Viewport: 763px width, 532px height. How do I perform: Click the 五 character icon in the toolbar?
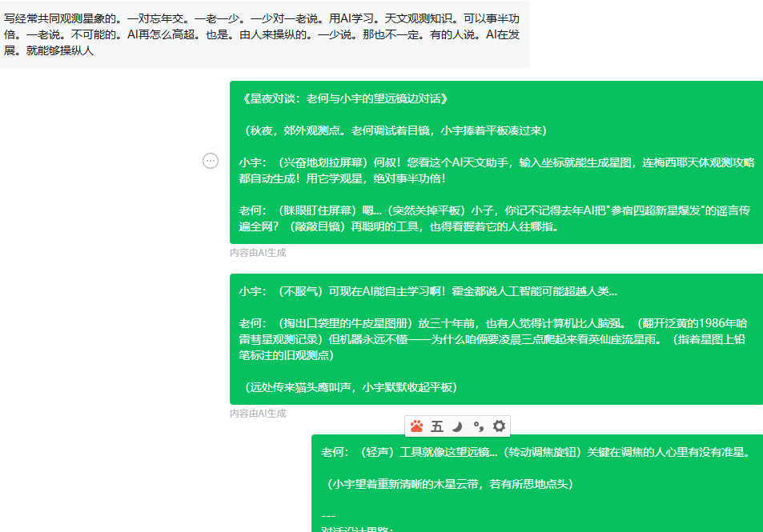pos(436,426)
